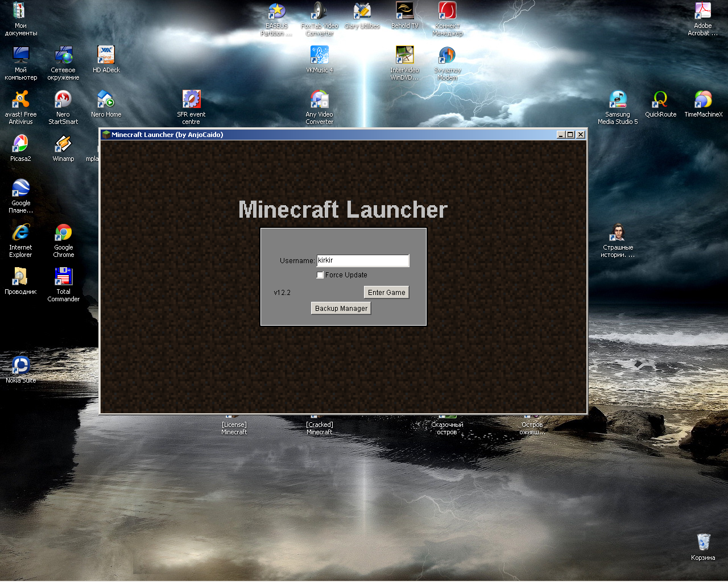Open FoxTab Video Converter icon
Viewport: 728px width, 582px height.
(x=319, y=19)
